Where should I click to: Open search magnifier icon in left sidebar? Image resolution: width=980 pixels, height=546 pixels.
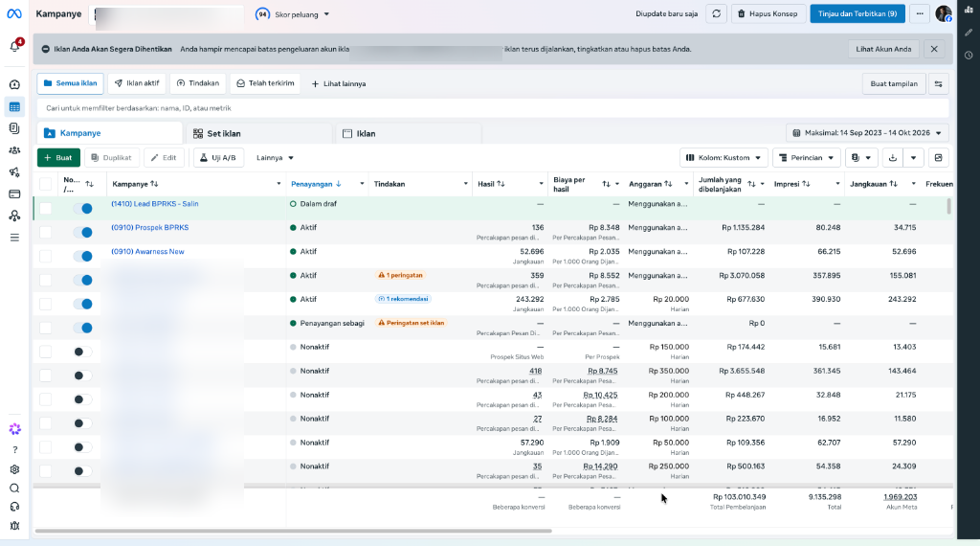coord(14,489)
